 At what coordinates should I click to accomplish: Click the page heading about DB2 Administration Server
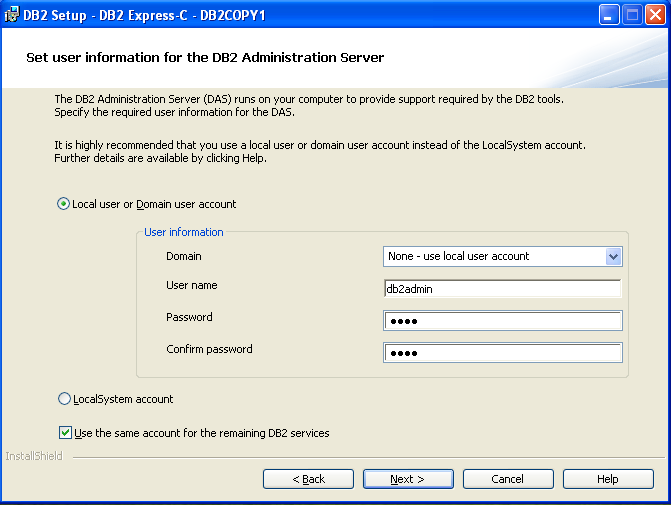point(205,57)
